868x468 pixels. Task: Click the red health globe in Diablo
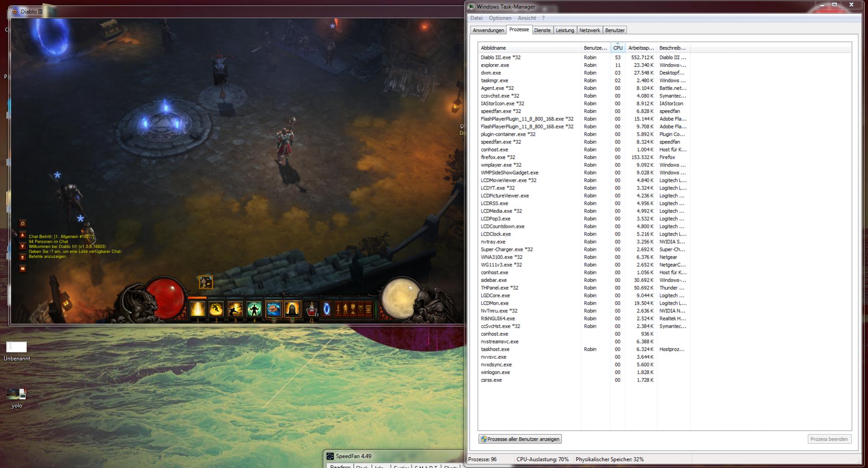[x=166, y=298]
